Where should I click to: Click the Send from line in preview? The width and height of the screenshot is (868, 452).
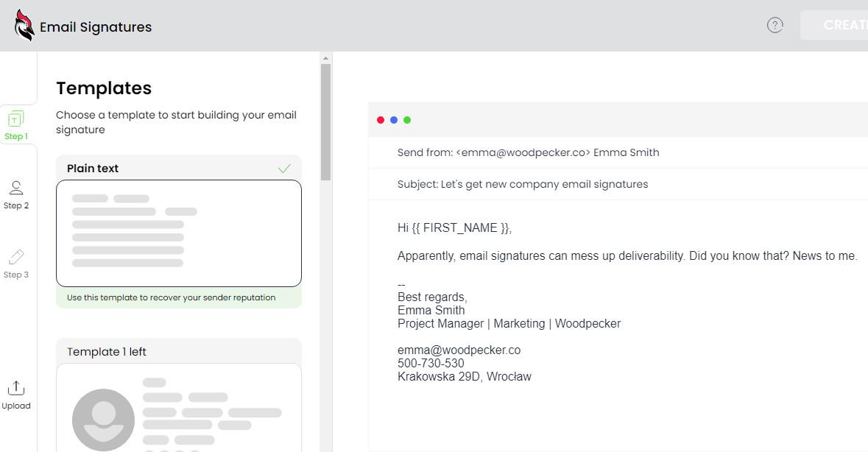(x=528, y=152)
